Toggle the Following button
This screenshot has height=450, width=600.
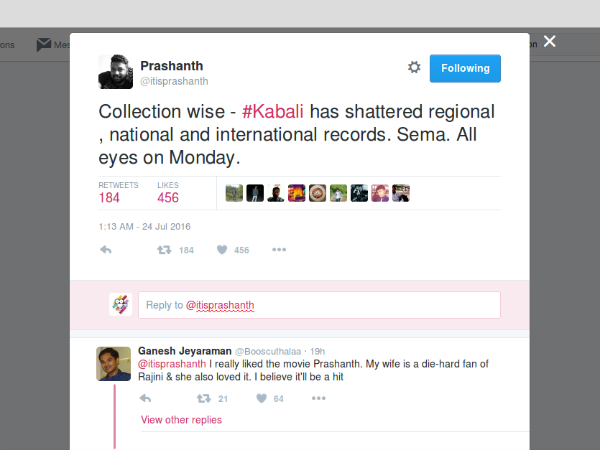click(x=465, y=68)
